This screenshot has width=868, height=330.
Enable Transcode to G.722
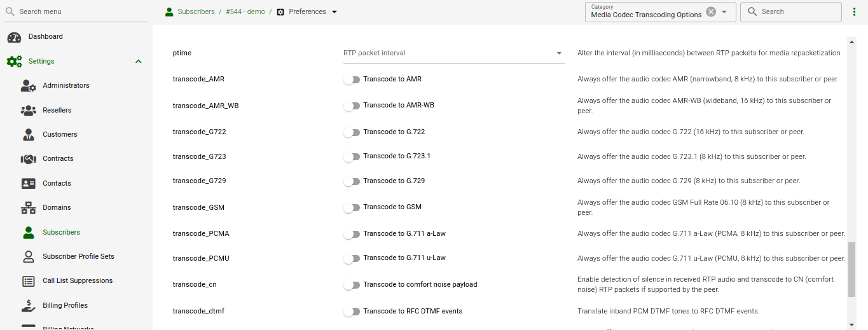tap(352, 132)
